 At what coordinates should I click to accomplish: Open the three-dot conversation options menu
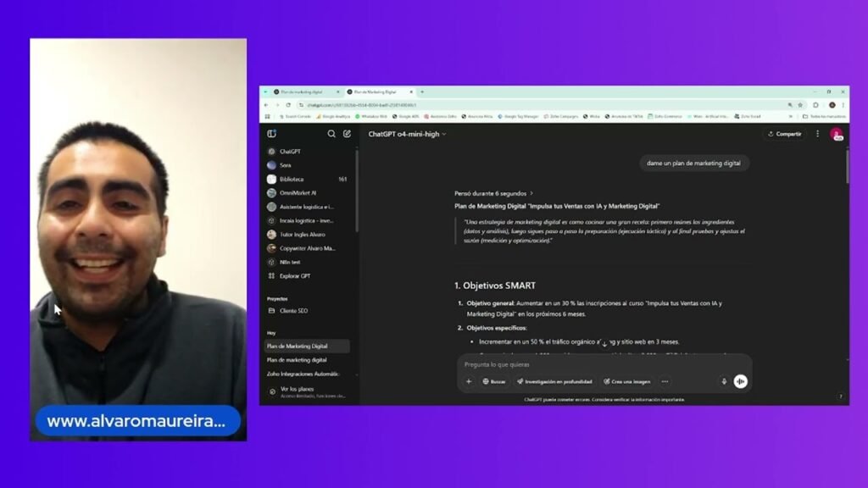817,133
